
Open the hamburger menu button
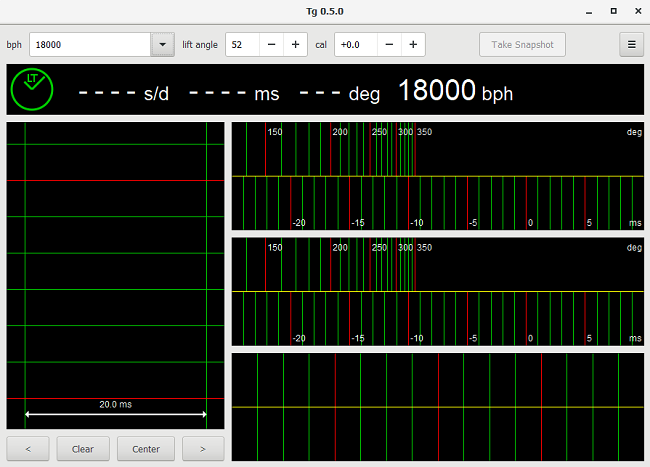(x=631, y=45)
